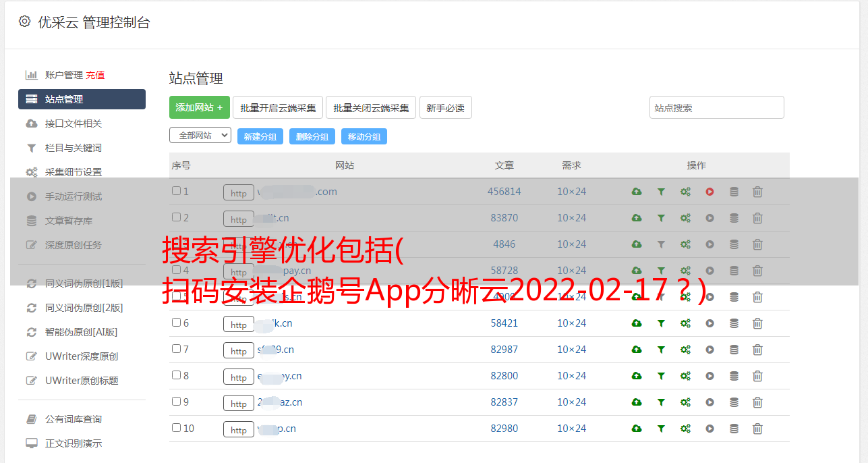The height and width of the screenshot is (463, 868).
Task: Tick the checkbox for row 2
Action: pyautogui.click(x=176, y=217)
